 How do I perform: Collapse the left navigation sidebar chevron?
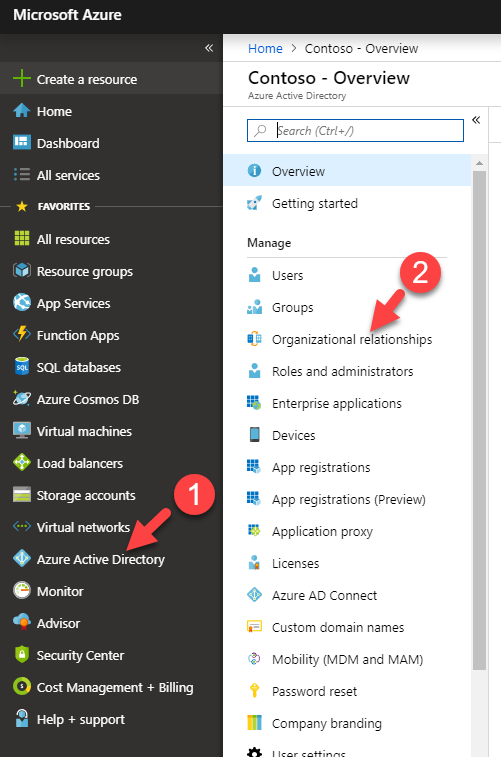click(209, 48)
